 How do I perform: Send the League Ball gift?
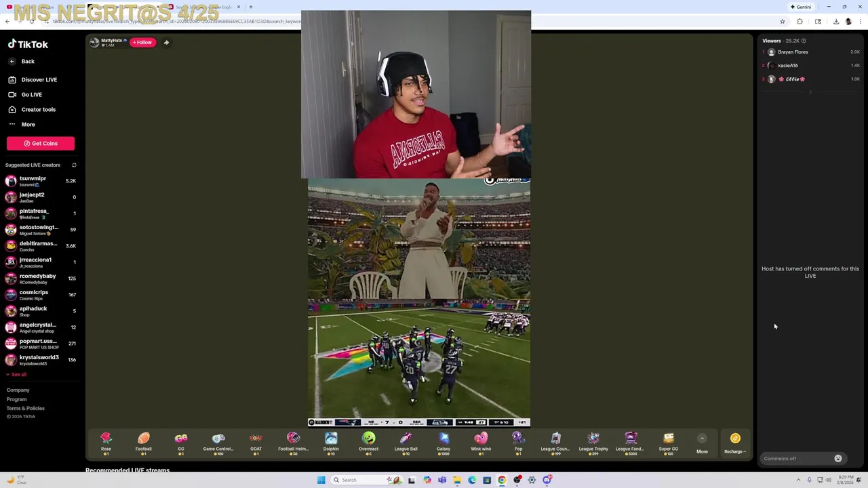pyautogui.click(x=406, y=443)
